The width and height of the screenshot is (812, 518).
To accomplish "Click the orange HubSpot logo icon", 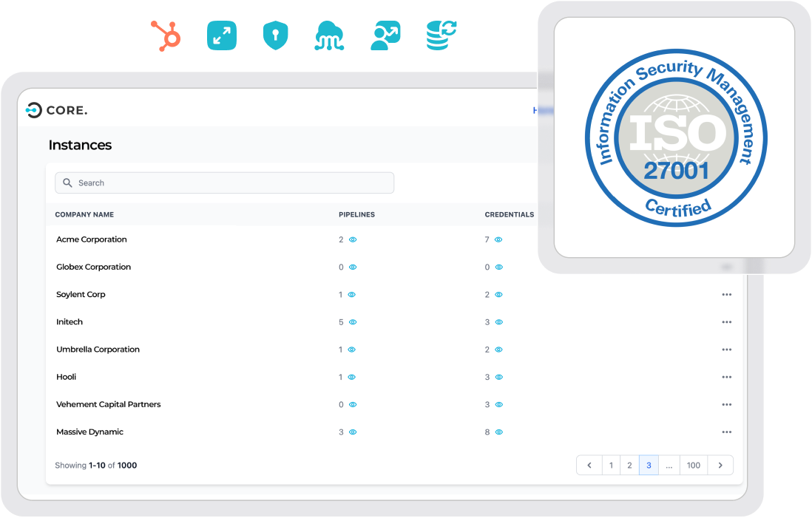I will tap(166, 35).
